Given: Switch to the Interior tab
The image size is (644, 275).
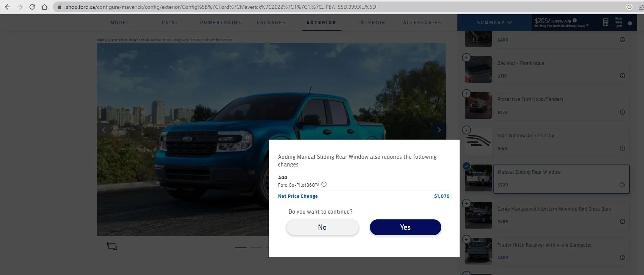Looking at the screenshot, I should 372,23.
